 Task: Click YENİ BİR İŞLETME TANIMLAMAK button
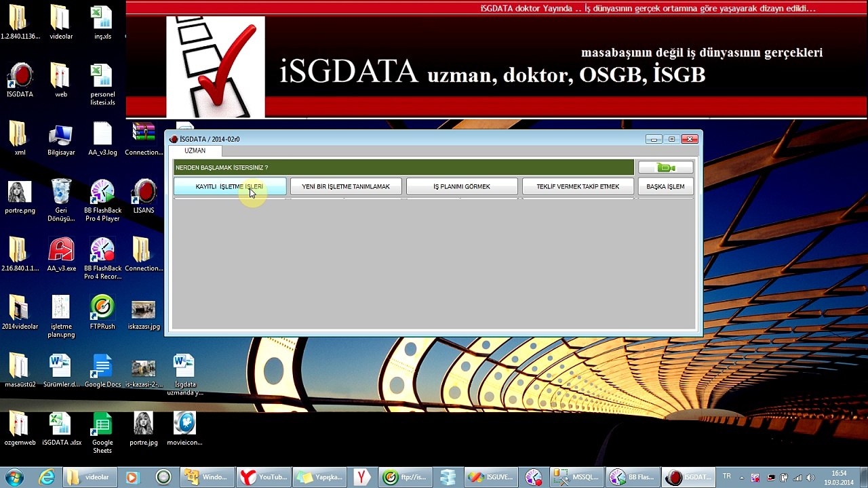[x=346, y=186]
